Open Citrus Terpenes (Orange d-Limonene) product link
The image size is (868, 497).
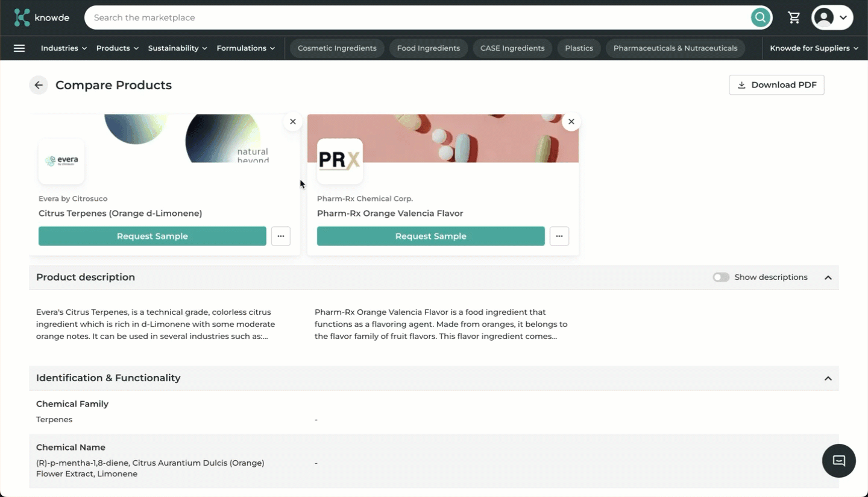(121, 214)
